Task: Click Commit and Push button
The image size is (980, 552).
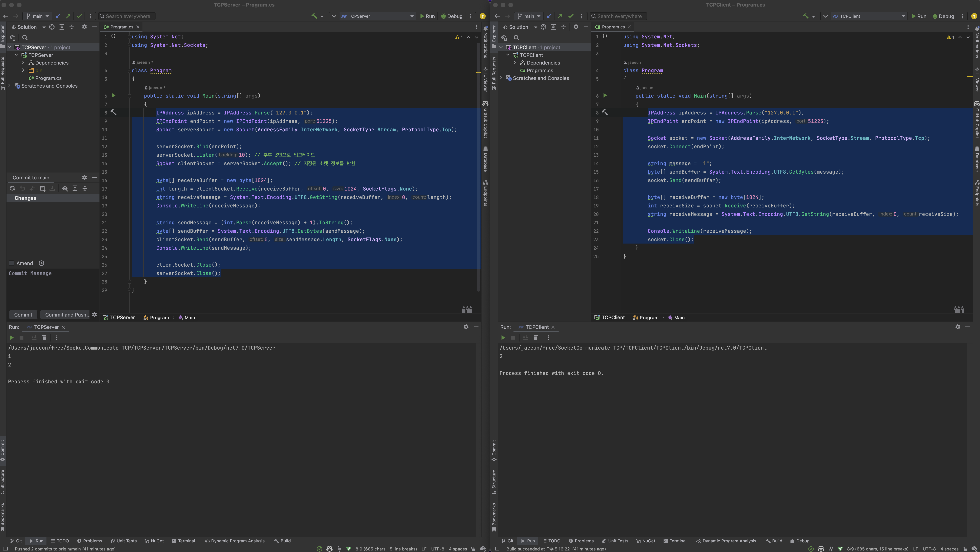Action: [65, 315]
